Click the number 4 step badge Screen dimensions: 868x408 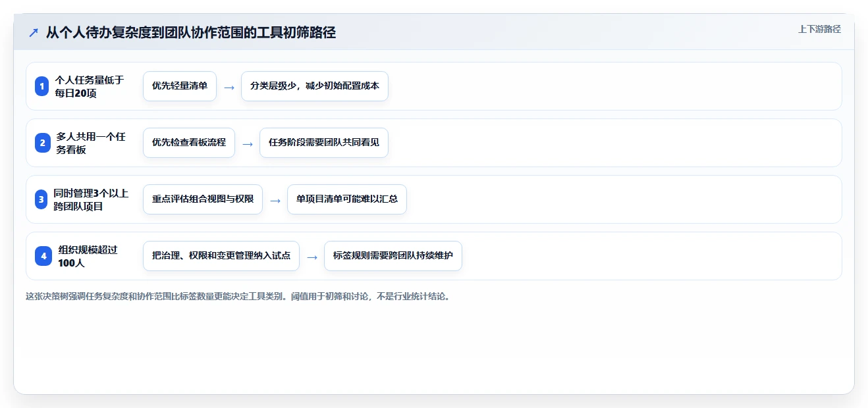coord(43,256)
